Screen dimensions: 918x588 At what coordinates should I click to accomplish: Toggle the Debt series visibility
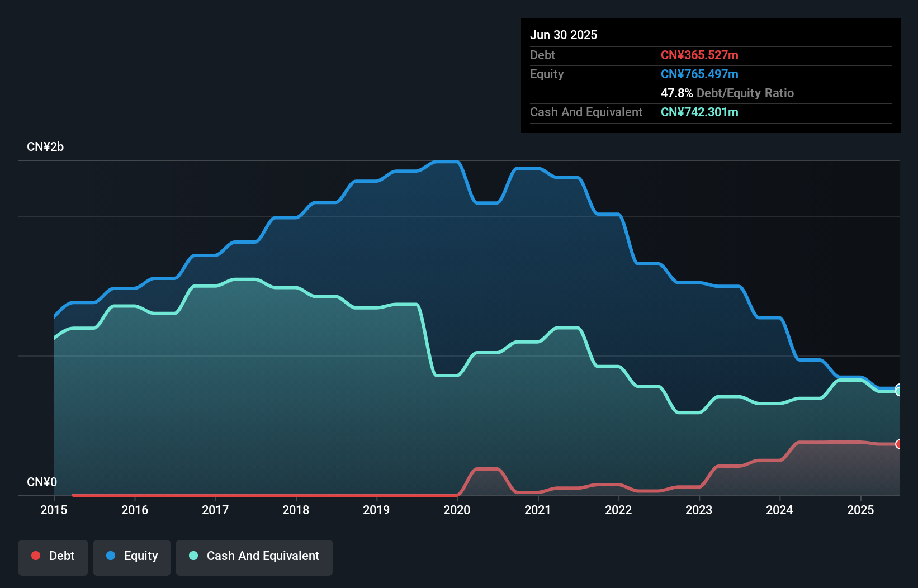pyautogui.click(x=53, y=557)
